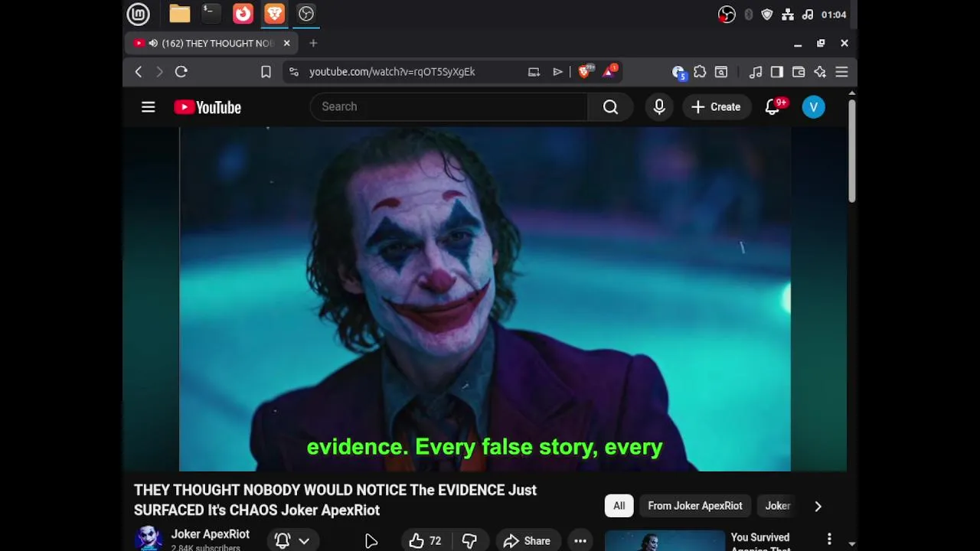The image size is (980, 551).
Task: Dislike this video
Action: click(469, 541)
